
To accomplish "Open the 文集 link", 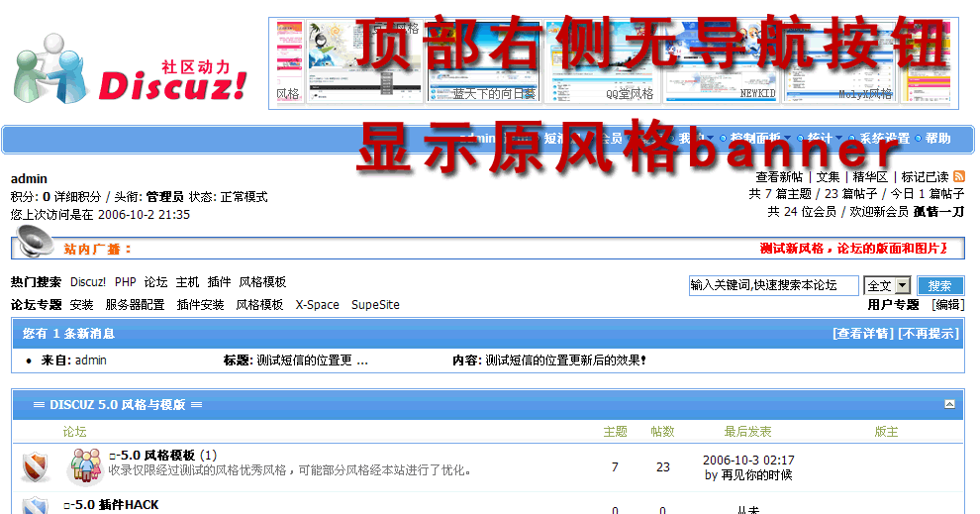I will pos(828,177).
